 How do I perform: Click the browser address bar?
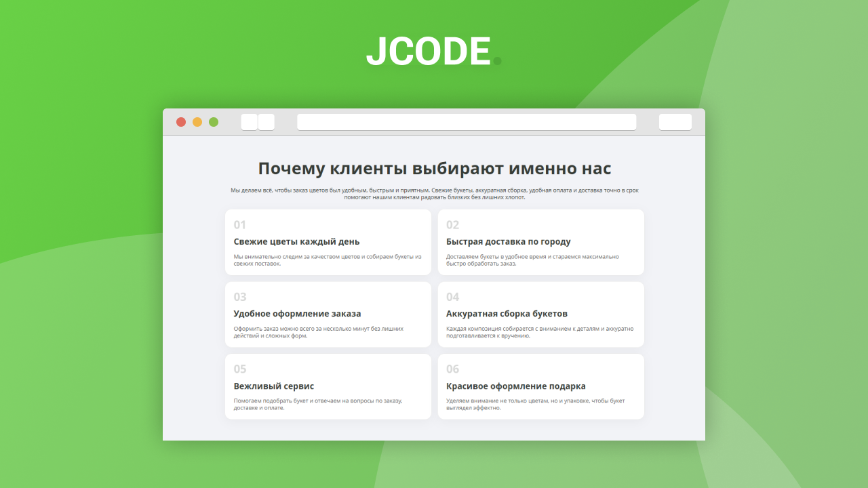click(x=467, y=122)
